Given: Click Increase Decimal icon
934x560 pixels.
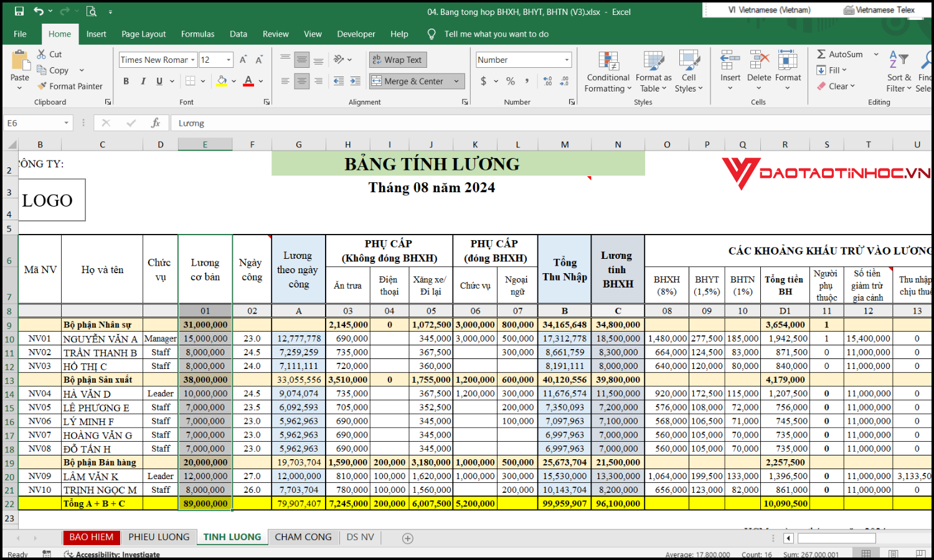Looking at the screenshot, I should (547, 81).
